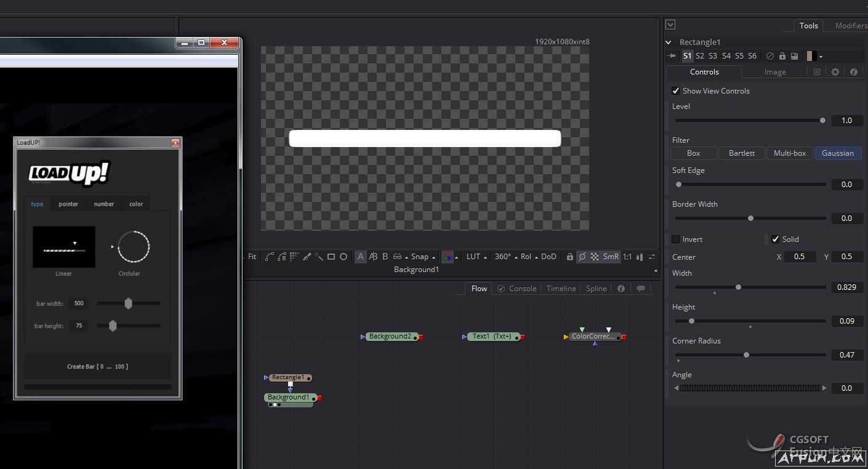
Task: Toggle the Solid checkbox
Action: [775, 239]
